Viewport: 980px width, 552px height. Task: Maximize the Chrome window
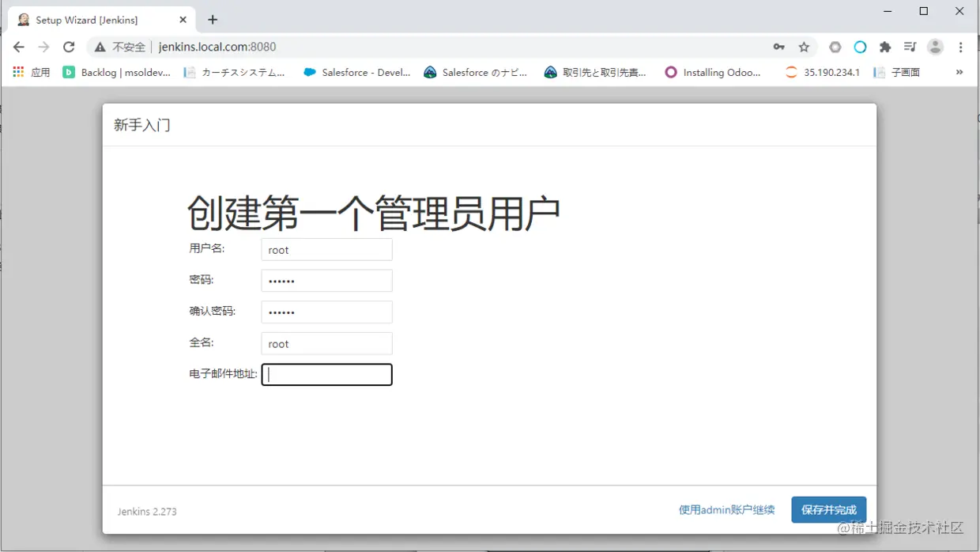[923, 11]
